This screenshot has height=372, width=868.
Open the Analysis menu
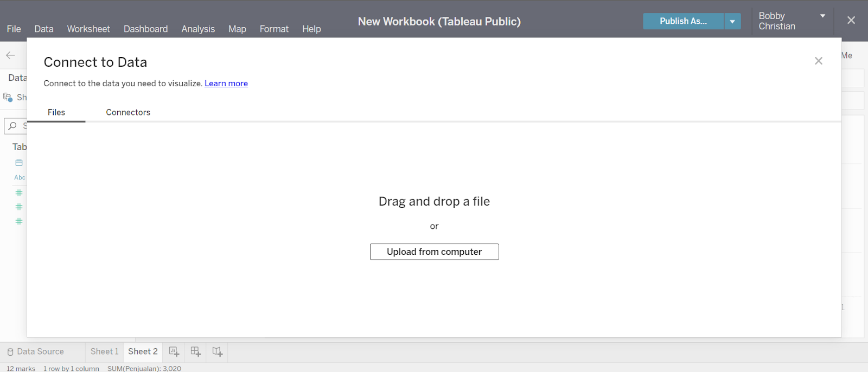point(198,29)
